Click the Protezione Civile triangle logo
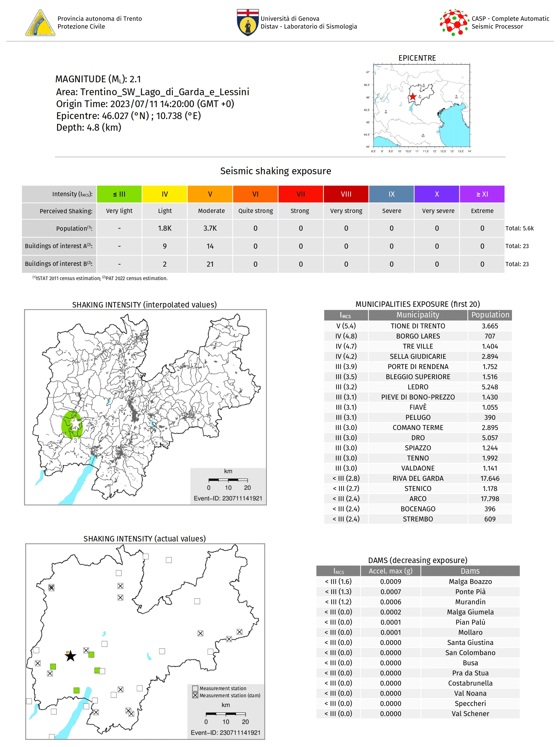Screen dimensions: 560x747 click(40, 23)
